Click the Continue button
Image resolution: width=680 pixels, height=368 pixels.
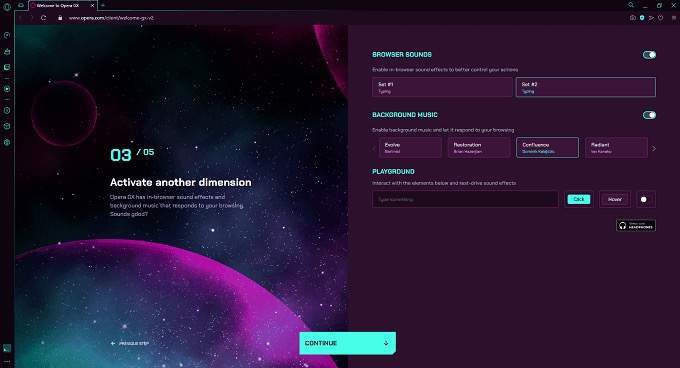(347, 343)
